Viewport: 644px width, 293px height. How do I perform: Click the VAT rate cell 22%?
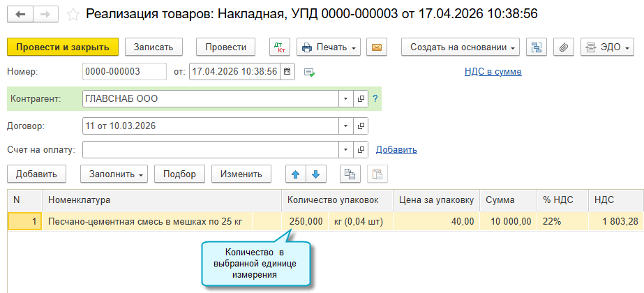coord(562,222)
